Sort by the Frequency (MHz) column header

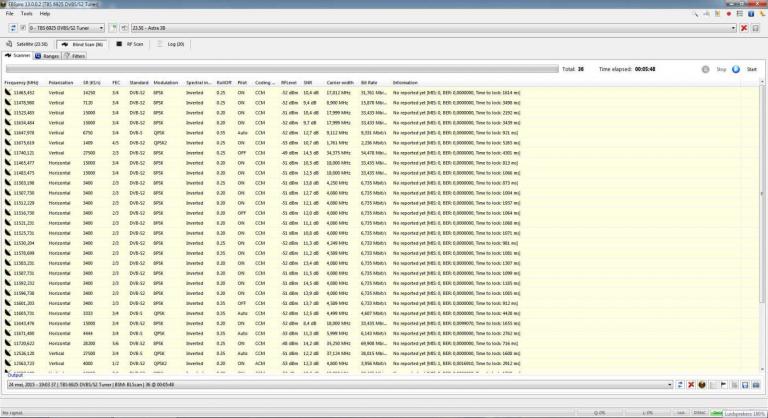(21, 82)
